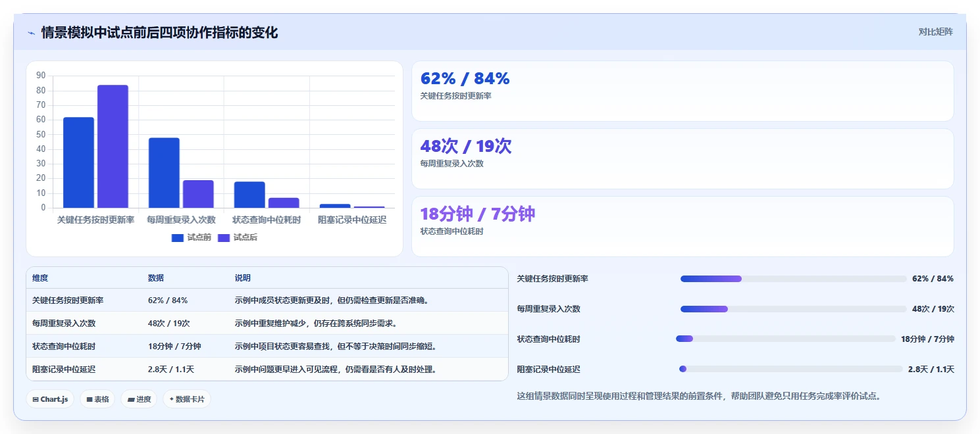
Task: Click the 18分钟 / 7分钟 table cell
Action: click(174, 347)
